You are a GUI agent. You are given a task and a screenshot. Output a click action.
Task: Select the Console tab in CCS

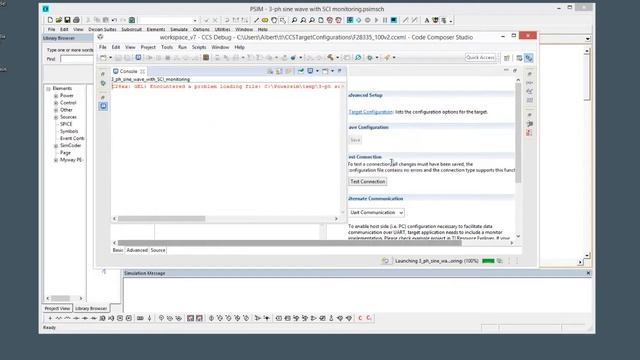[x=129, y=71]
